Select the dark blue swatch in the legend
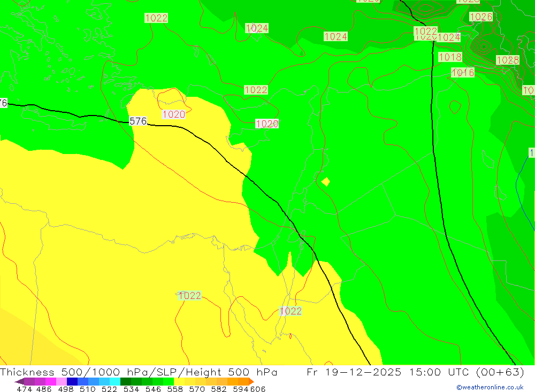 tap(72, 381)
